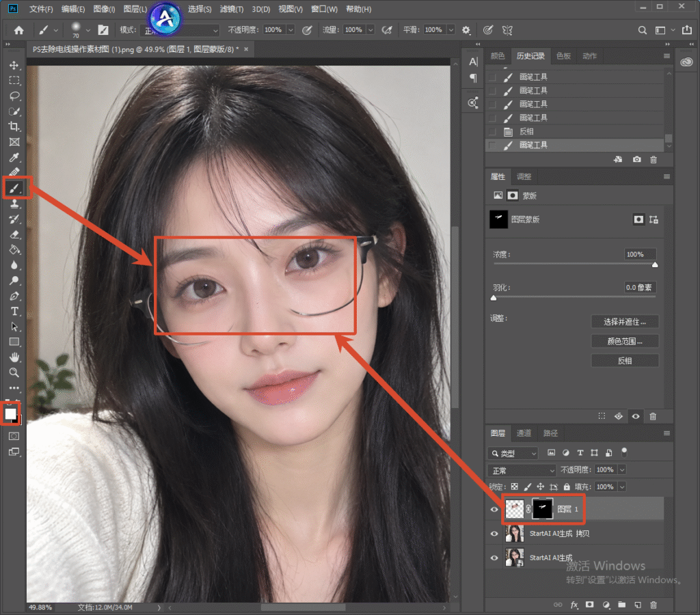This screenshot has width=700, height=615.
Task: Delete layer trash icon in Layers panel
Action: pyautogui.click(x=653, y=605)
